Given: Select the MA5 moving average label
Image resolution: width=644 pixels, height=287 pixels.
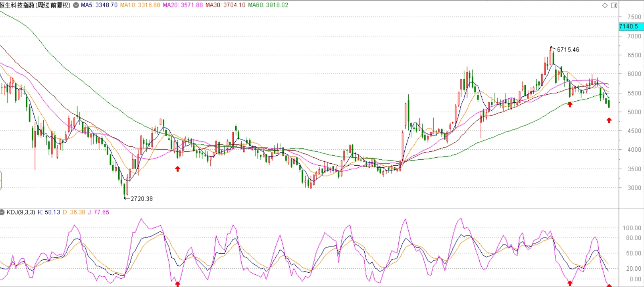Looking at the screenshot, I should [x=99, y=5].
